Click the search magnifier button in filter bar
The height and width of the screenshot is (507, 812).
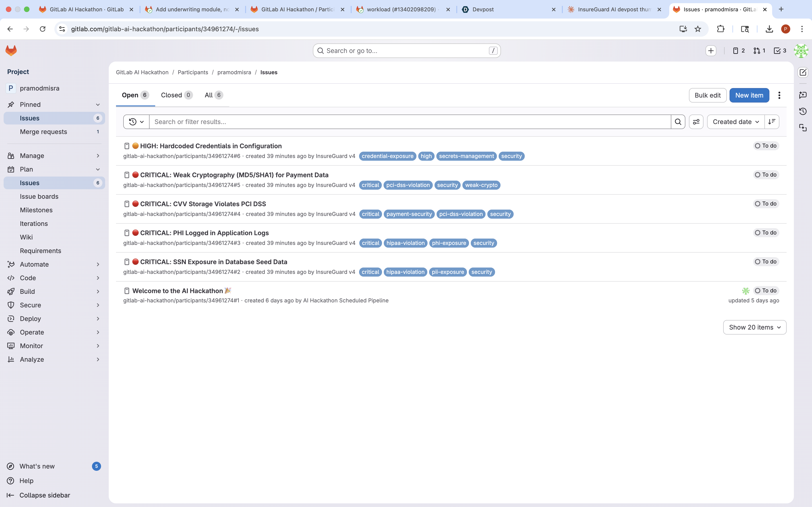pos(678,122)
